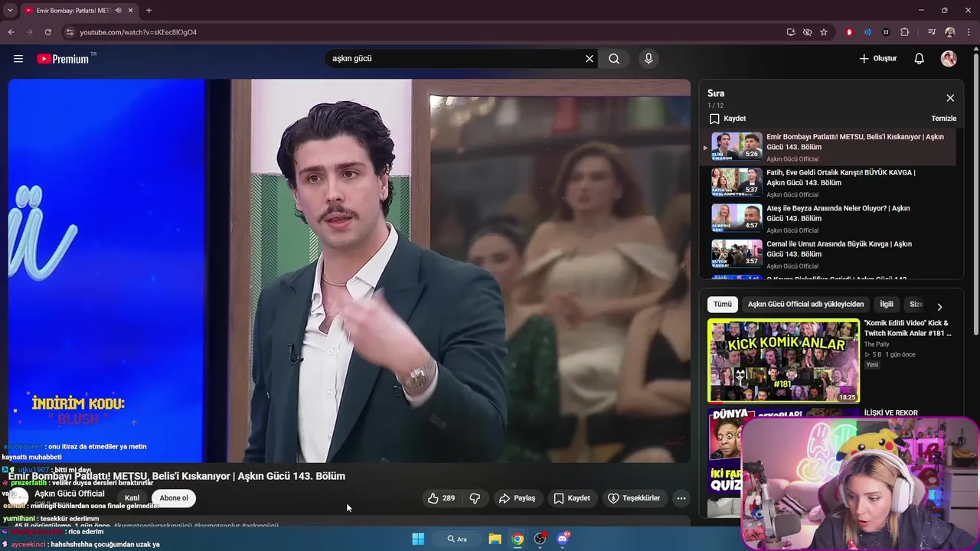Bookmark this page with star icon

click(824, 32)
